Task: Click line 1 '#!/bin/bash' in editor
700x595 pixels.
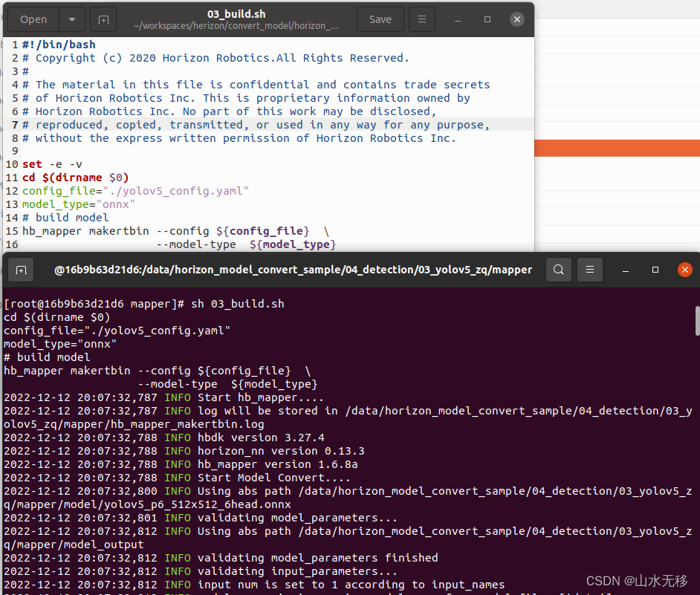Action: pyautogui.click(x=59, y=45)
